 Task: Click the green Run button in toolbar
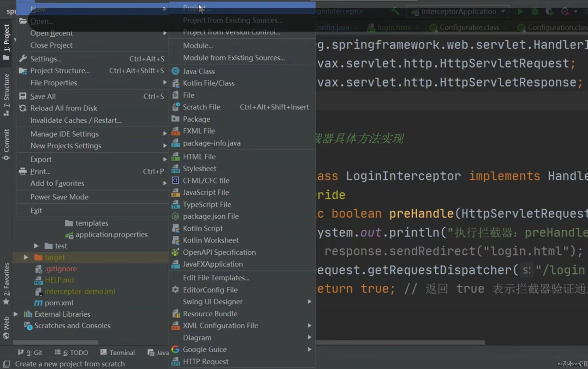point(520,11)
